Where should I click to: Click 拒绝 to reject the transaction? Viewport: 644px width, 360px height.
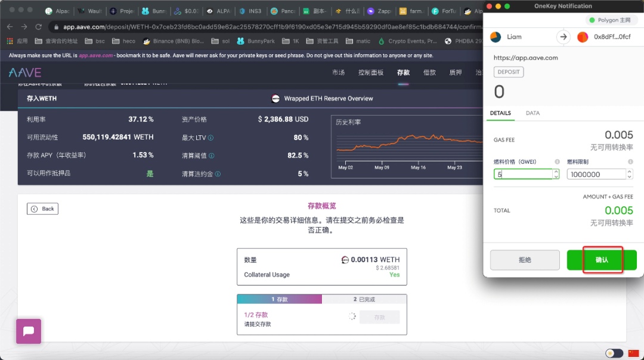point(525,259)
